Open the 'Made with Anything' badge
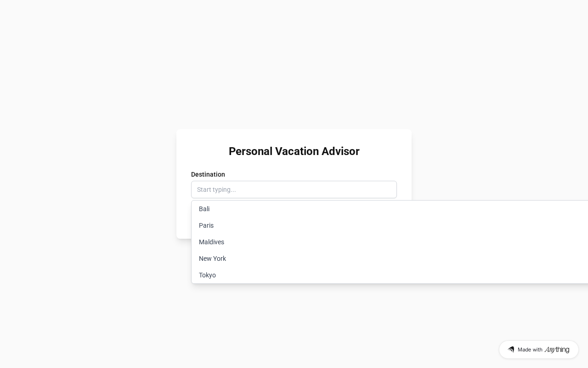 (538, 350)
